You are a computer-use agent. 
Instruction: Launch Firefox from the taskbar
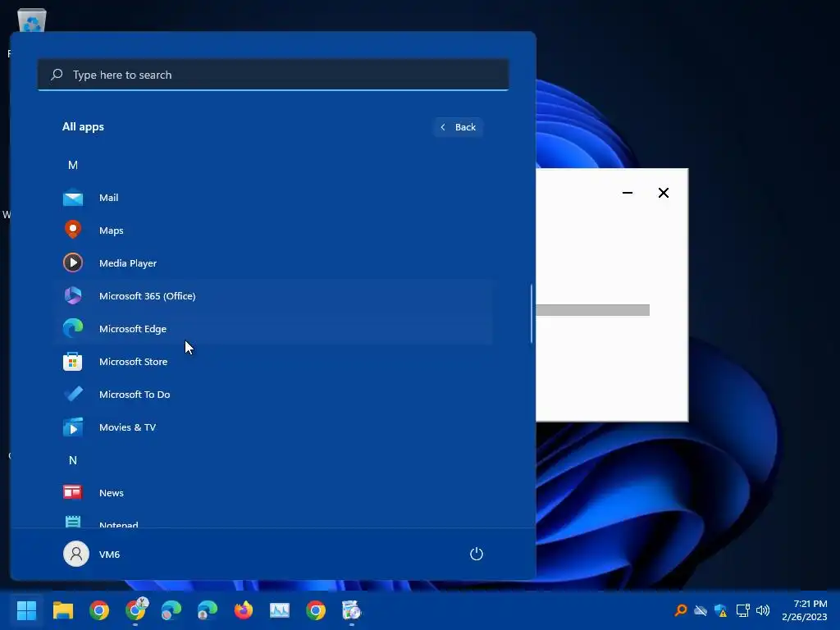pos(243,609)
